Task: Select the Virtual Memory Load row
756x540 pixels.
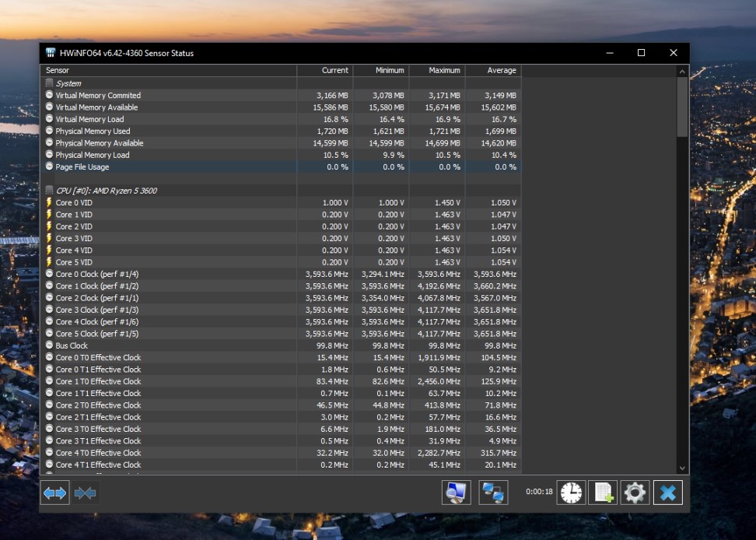Action: [x=281, y=119]
